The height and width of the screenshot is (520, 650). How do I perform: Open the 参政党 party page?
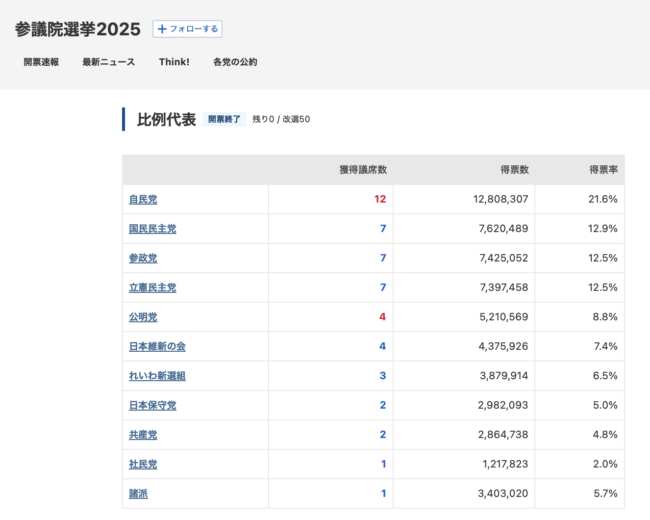click(x=143, y=258)
